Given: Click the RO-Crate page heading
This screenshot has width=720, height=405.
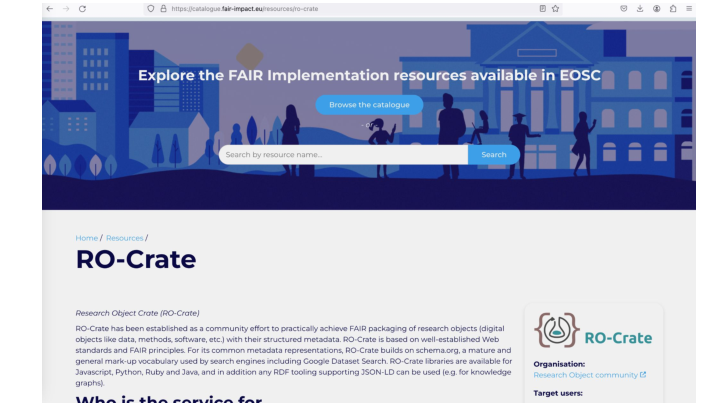Looking at the screenshot, I should tap(136, 259).
